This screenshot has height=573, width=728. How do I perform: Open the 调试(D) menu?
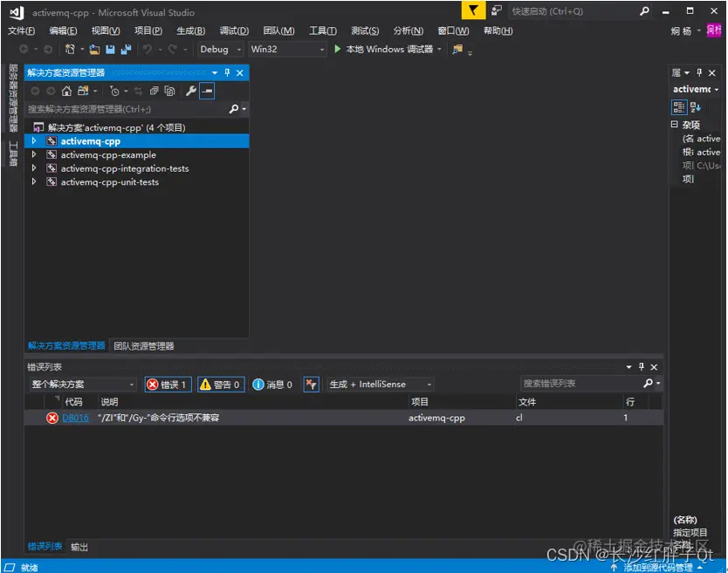[234, 31]
